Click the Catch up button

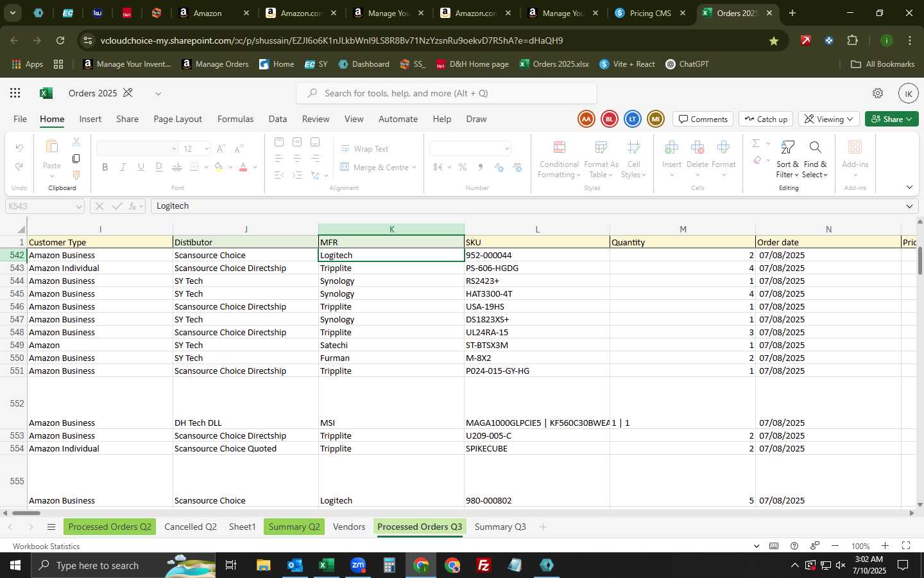point(766,119)
